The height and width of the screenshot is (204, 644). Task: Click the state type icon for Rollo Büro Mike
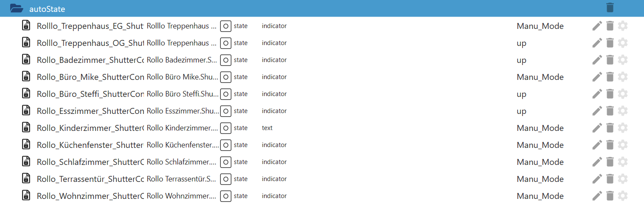(x=226, y=77)
